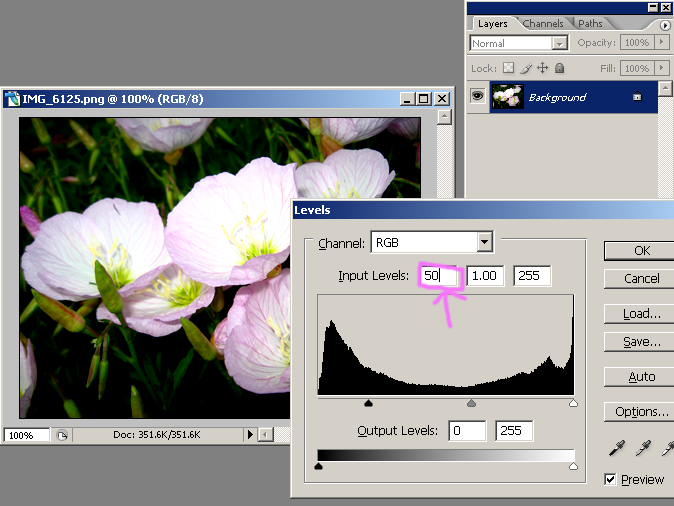Select the Background layer name
Image resolution: width=674 pixels, height=506 pixels.
[x=557, y=98]
